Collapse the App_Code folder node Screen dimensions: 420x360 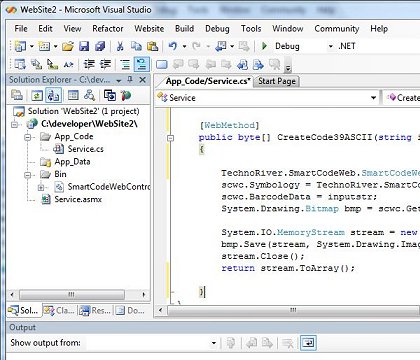(x=28, y=137)
